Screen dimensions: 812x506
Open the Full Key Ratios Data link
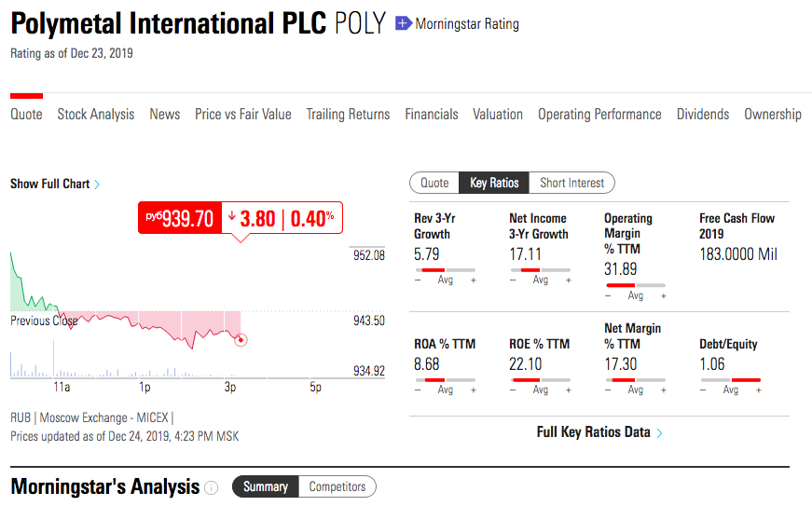pyautogui.click(x=593, y=432)
